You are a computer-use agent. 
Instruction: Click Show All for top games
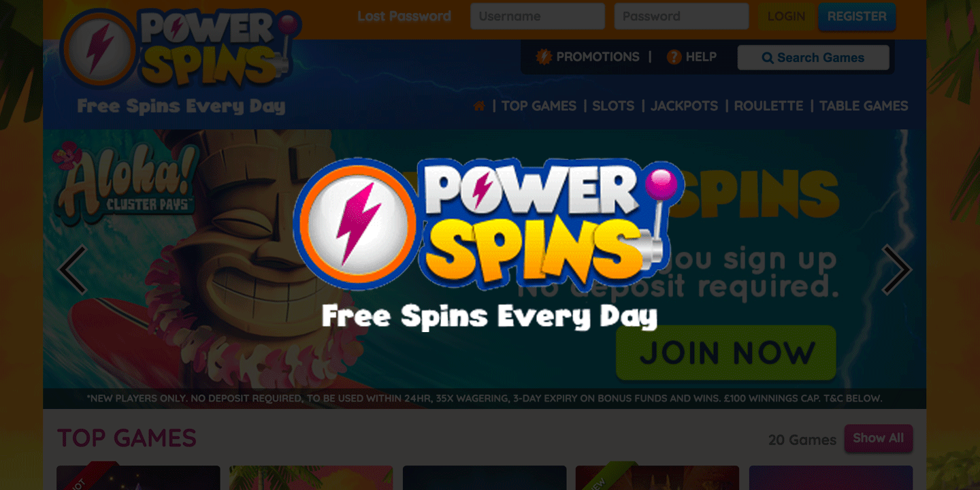click(879, 438)
